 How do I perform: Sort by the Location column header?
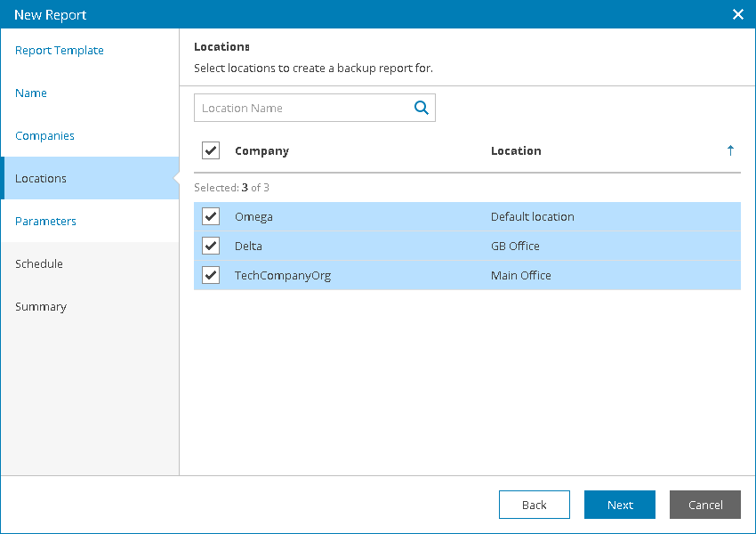pos(516,150)
